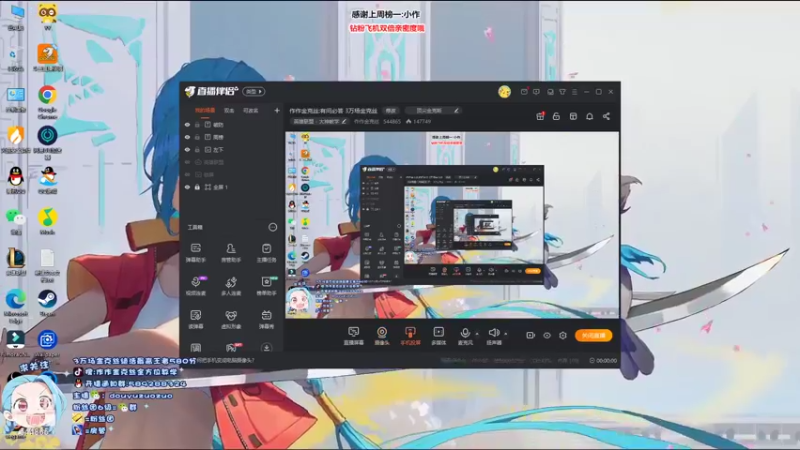Image resolution: width=800 pixels, height=450 pixels.
Task: Expand the toolbox with the circled ellipsis button
Action: click(273, 227)
